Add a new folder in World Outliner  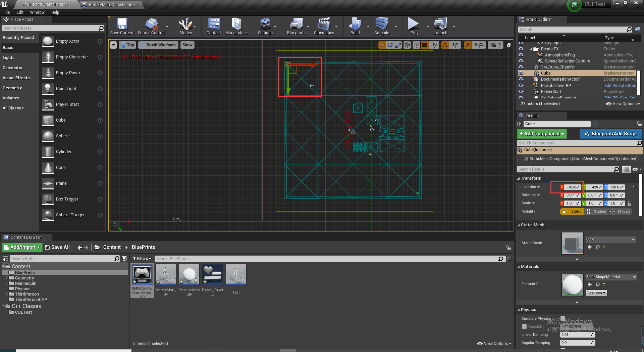tap(637, 30)
